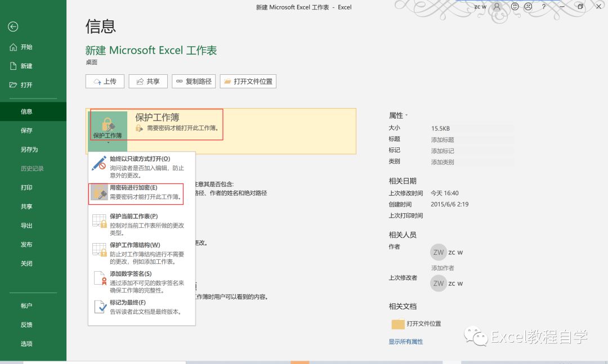The height and width of the screenshot is (364, 608).
Task: Click the 共享 button under the file name
Action: click(x=148, y=82)
